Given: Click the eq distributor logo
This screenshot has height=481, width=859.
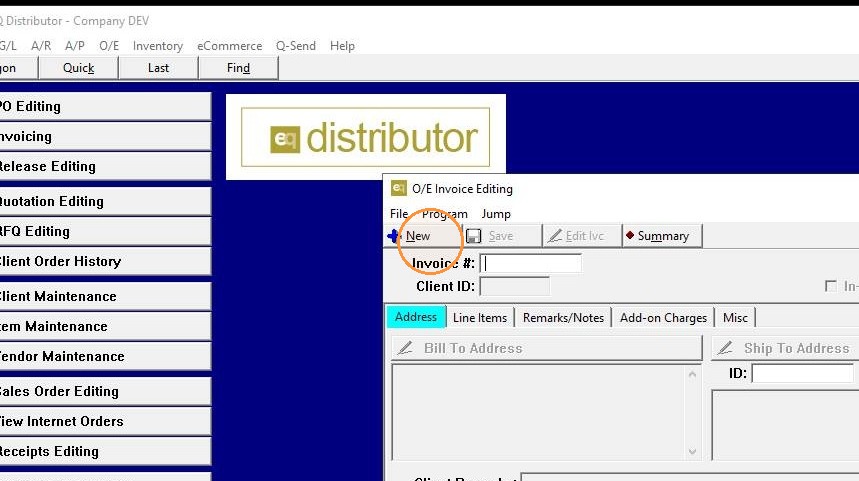Looking at the screenshot, I should coord(365,137).
